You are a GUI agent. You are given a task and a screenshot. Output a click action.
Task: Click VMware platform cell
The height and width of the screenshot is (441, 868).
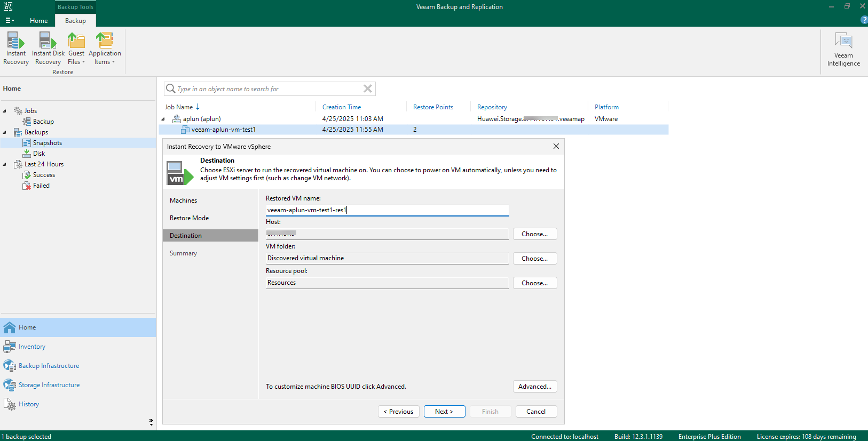606,119
